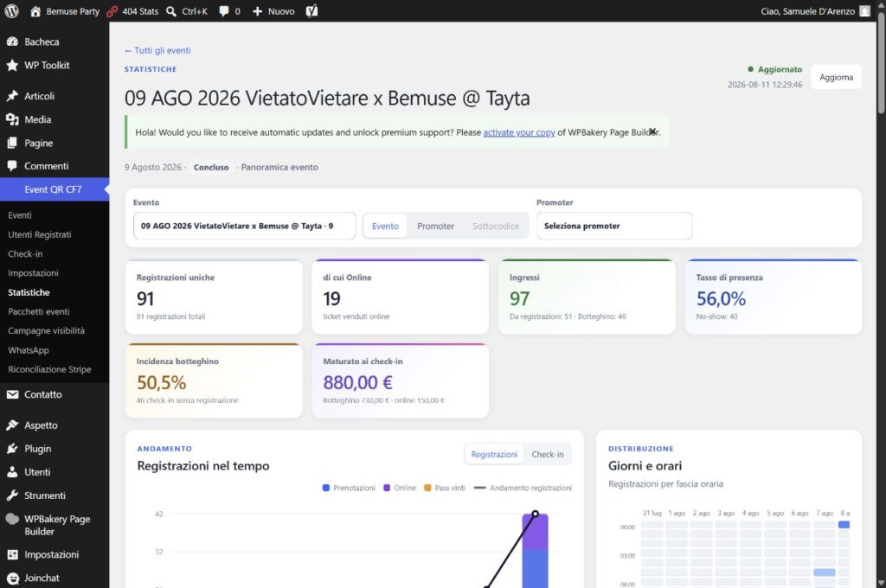Click the Articoli pin icon
The width and height of the screenshot is (886, 588).
pos(12,96)
